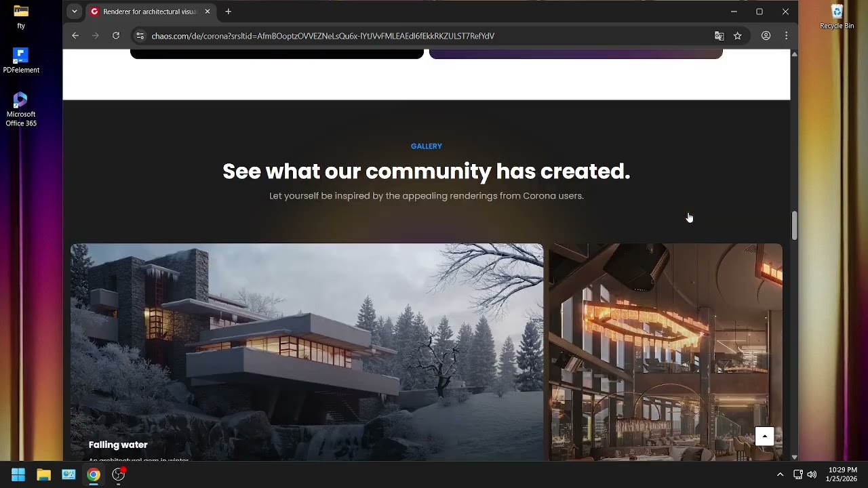Reload the chaos.com page
The image size is (868, 488).
pyautogui.click(x=116, y=36)
